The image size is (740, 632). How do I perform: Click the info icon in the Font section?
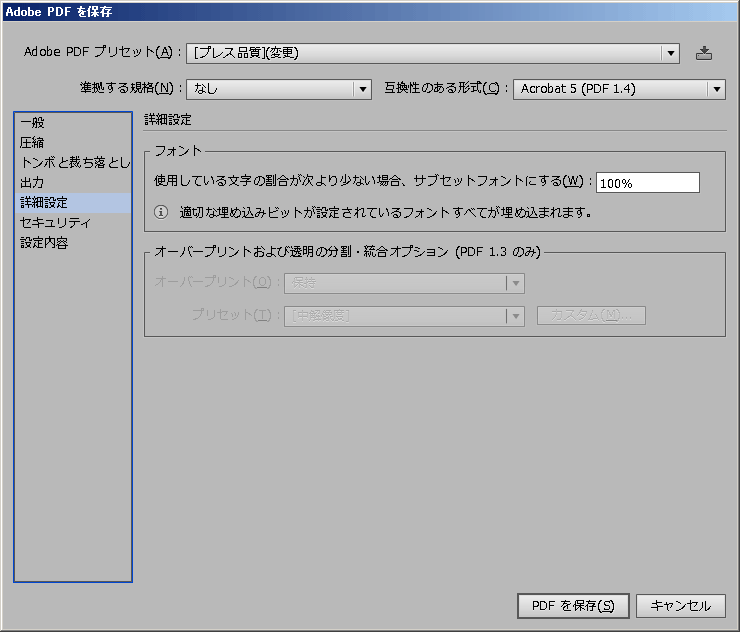[161, 212]
